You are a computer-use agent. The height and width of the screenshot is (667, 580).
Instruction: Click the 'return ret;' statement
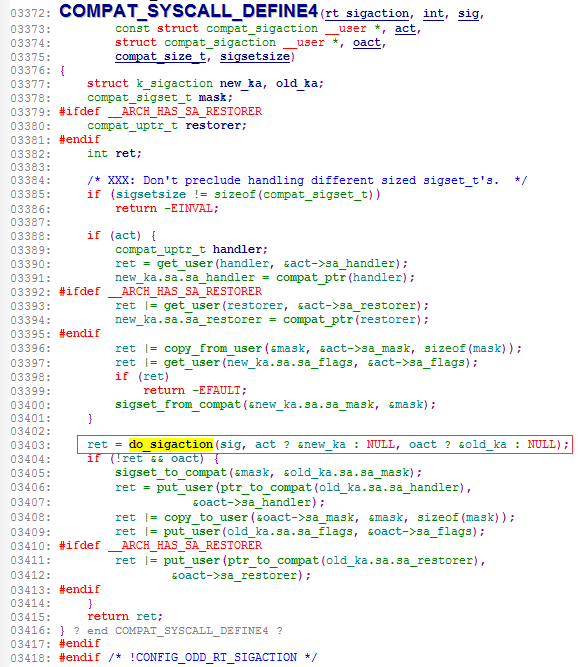coord(125,616)
